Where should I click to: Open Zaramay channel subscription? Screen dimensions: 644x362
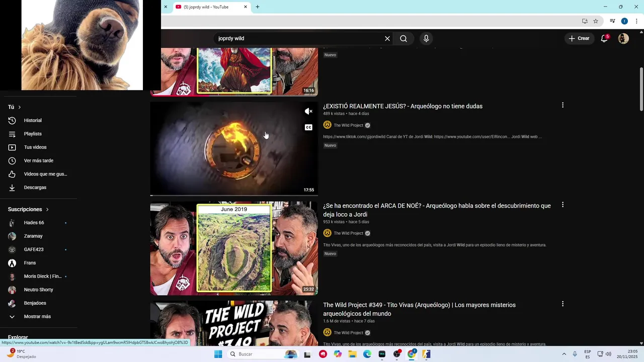[33, 236]
